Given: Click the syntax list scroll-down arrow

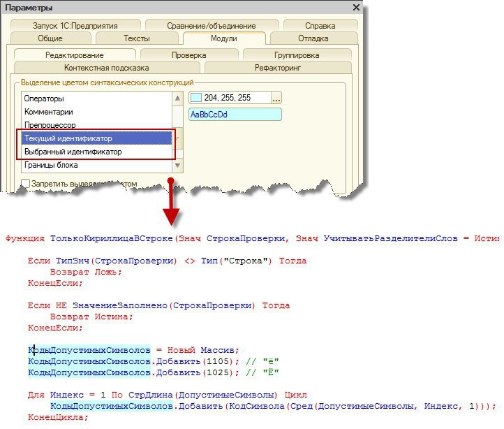Looking at the screenshot, I should tap(177, 166).
